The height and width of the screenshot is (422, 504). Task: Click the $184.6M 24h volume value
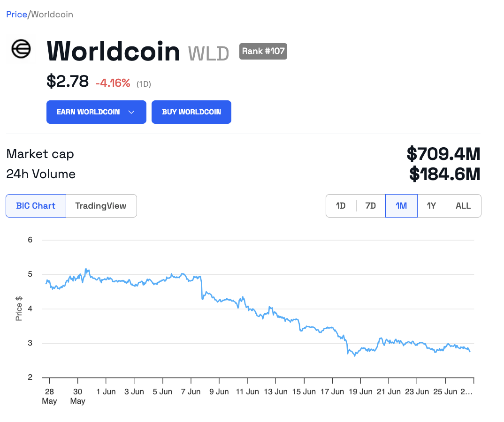pos(445,174)
